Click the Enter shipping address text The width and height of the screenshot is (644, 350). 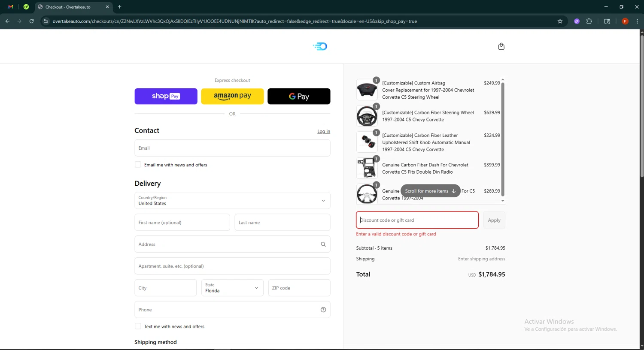[x=481, y=259]
